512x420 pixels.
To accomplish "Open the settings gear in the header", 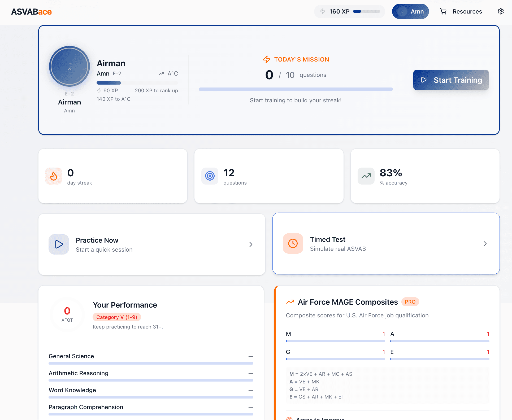I will (501, 11).
